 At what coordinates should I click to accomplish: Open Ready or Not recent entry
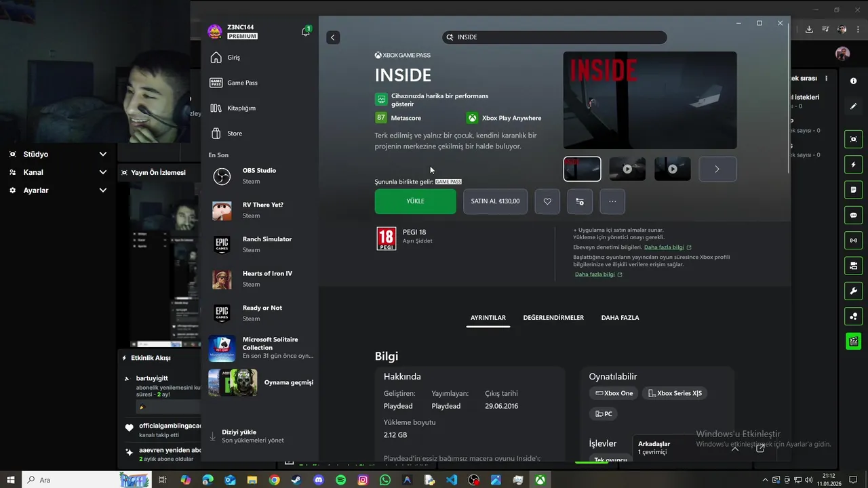coord(260,313)
